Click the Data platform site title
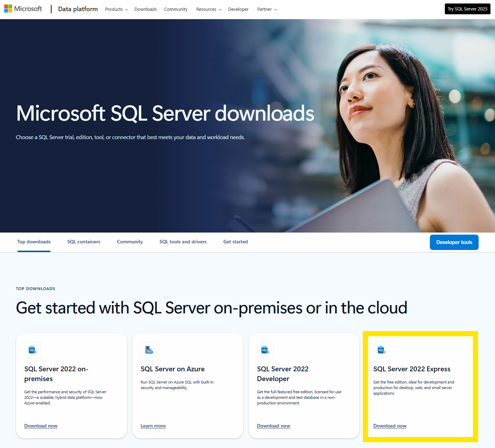 point(78,9)
